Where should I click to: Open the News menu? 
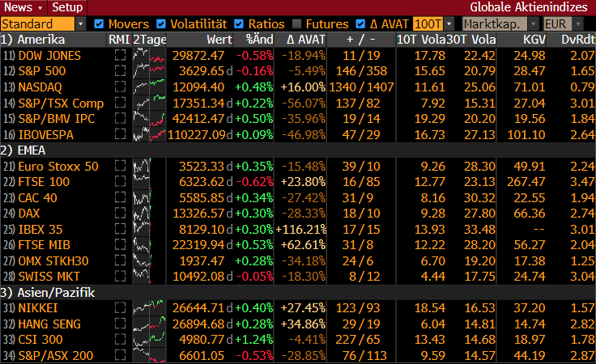pyautogui.click(x=23, y=7)
